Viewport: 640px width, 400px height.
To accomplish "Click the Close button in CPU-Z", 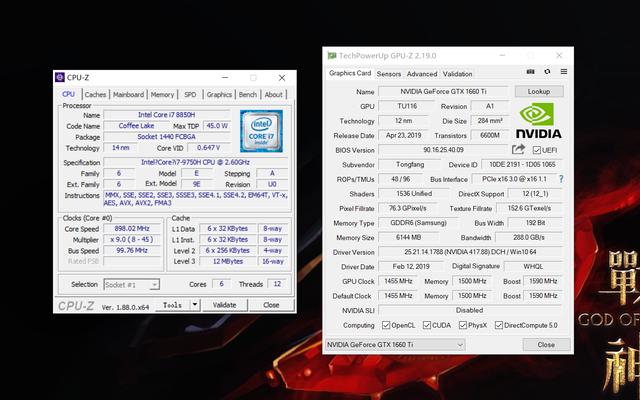I will [271, 305].
